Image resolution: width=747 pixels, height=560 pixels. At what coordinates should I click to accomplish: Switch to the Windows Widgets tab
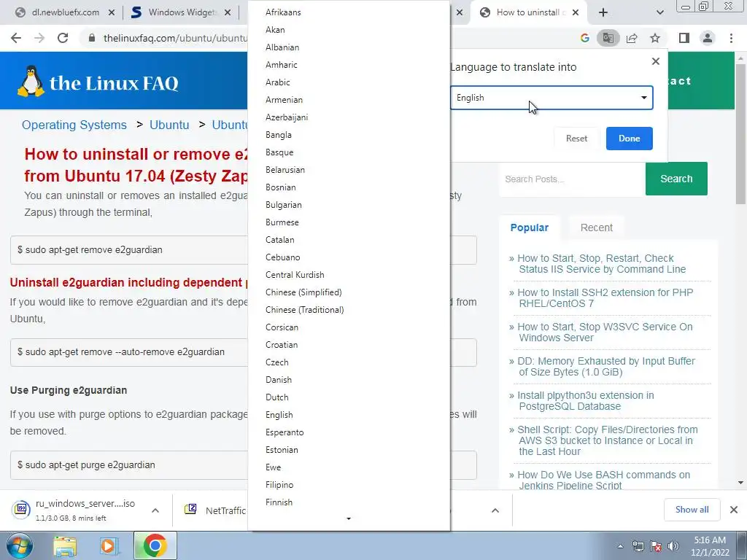pos(181,12)
